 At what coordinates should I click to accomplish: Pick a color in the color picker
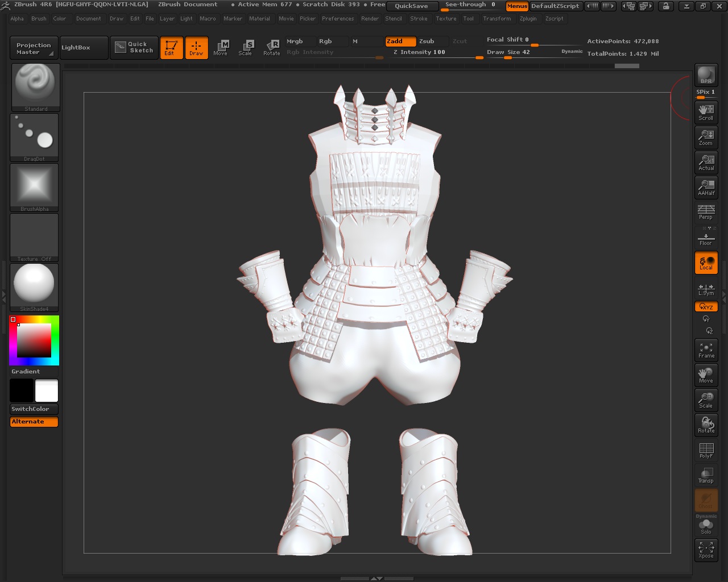tap(34, 340)
